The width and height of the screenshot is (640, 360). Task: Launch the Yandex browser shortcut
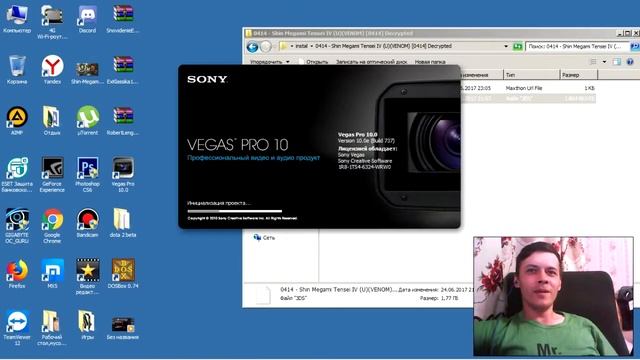click(52, 70)
